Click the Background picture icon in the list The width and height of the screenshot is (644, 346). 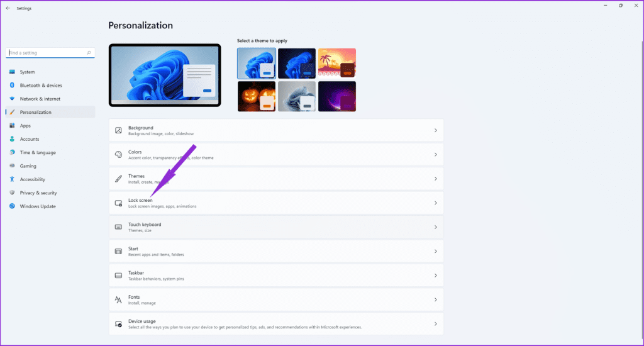118,130
